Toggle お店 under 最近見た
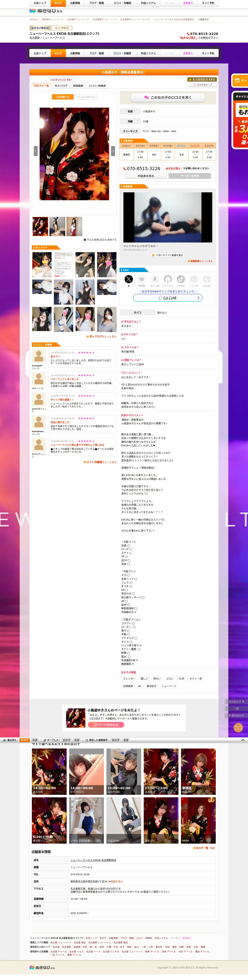The height and width of the screenshot is (980, 248). pos(35,740)
